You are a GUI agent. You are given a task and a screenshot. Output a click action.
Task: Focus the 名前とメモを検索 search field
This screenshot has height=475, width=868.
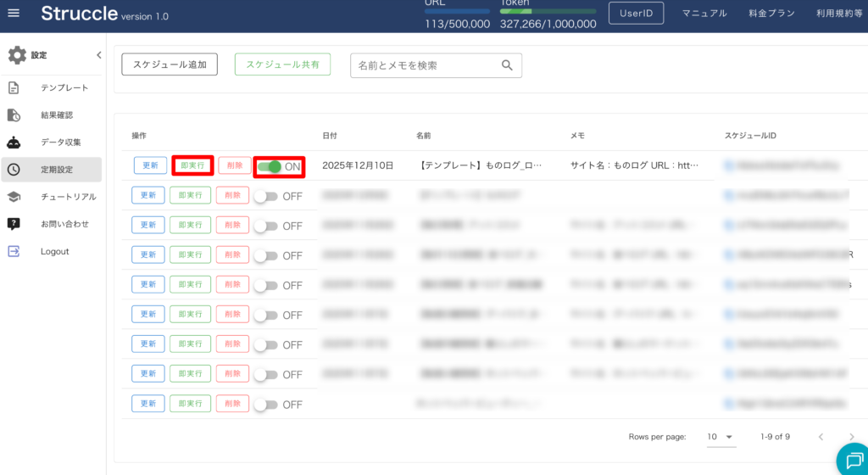click(x=424, y=65)
